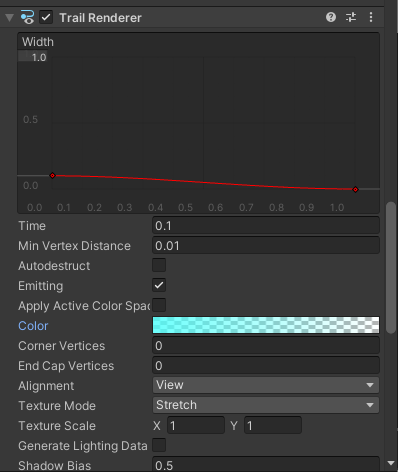
Task: Click the Time value field
Action: [266, 226]
